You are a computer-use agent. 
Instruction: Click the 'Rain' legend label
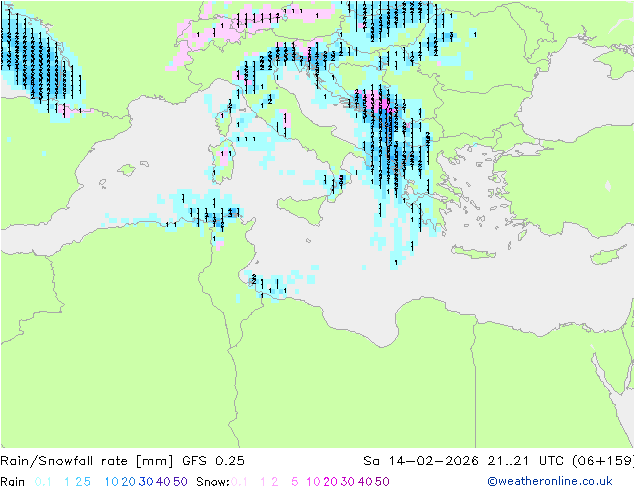point(13,482)
